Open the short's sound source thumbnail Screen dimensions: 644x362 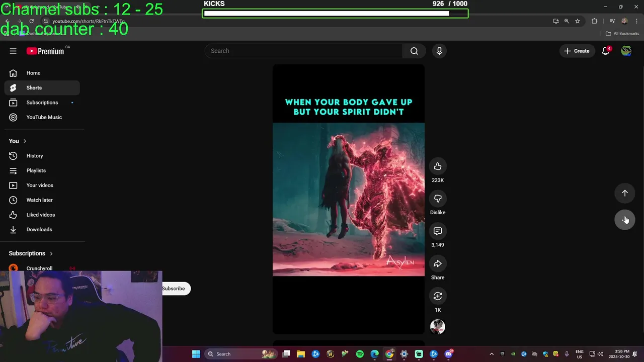(438, 327)
